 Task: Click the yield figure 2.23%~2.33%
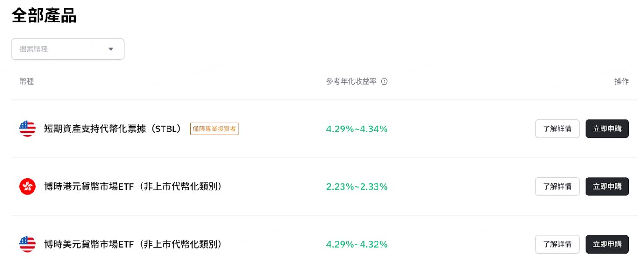[357, 186]
